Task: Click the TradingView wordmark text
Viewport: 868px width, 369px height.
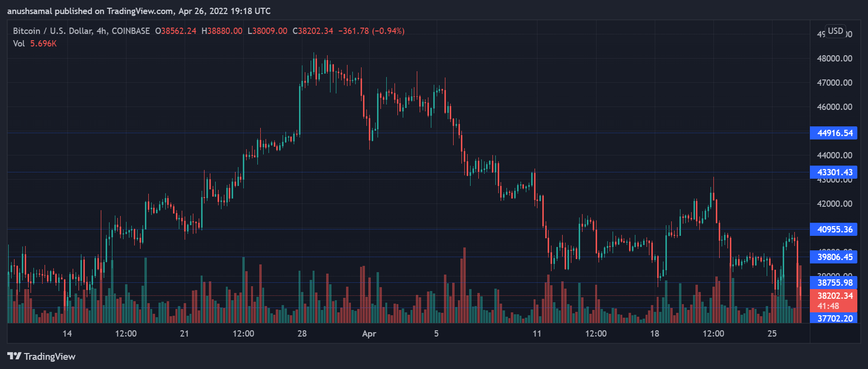Action: pos(50,356)
